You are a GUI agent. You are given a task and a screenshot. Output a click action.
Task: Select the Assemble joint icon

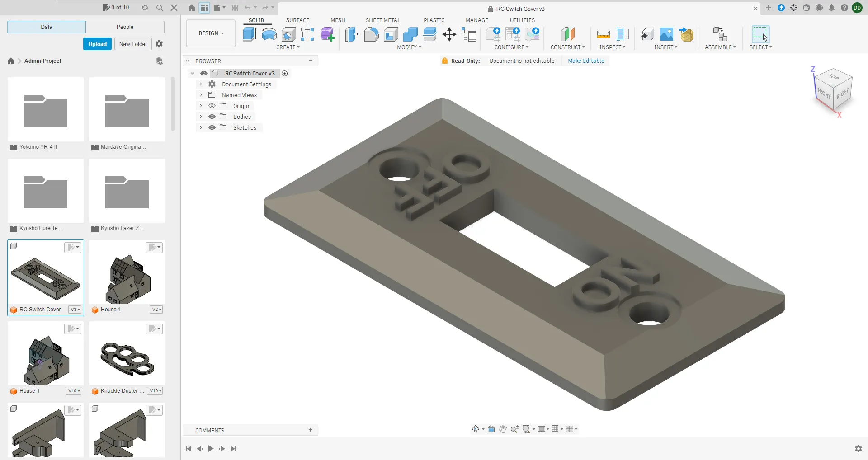(720, 34)
